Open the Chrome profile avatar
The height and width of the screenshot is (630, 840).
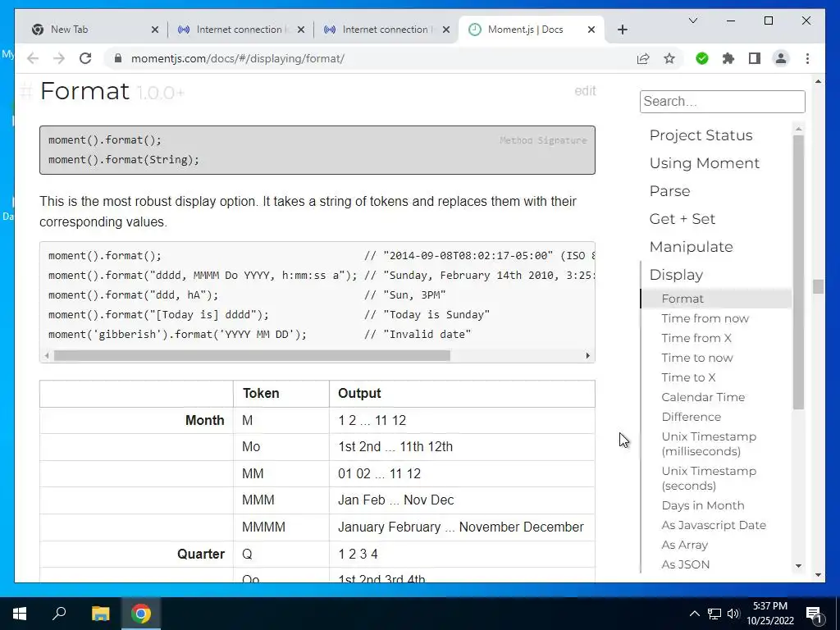[x=781, y=58]
